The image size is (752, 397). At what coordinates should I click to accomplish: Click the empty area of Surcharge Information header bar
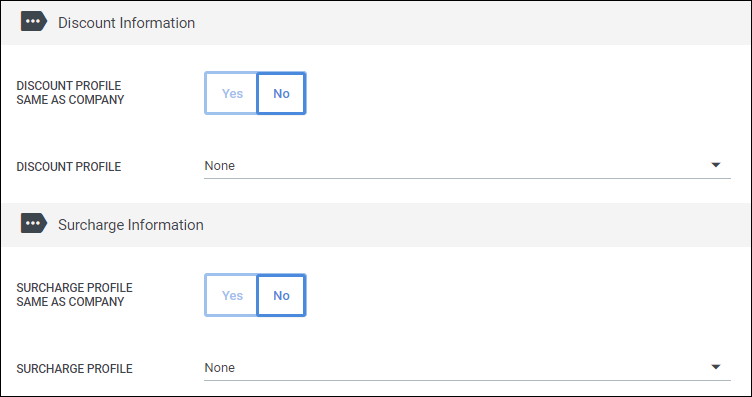(475, 225)
